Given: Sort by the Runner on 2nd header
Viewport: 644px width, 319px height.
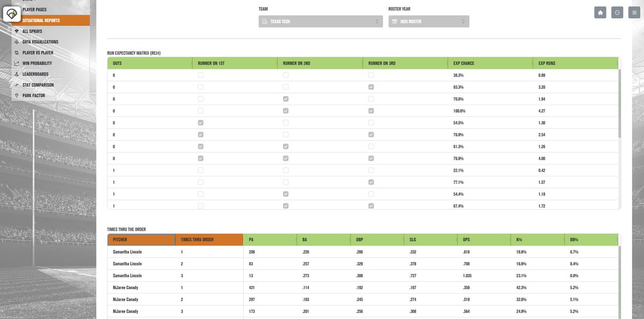Looking at the screenshot, I should coord(320,63).
